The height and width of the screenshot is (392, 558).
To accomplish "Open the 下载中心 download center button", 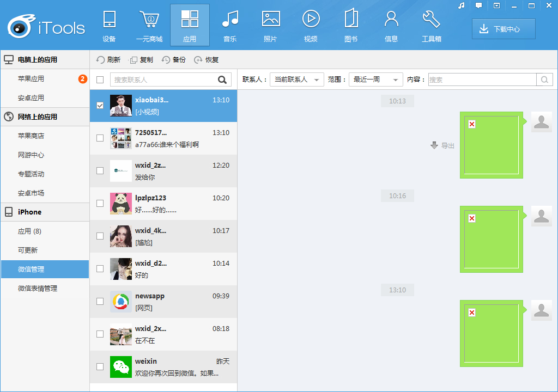I will (504, 29).
